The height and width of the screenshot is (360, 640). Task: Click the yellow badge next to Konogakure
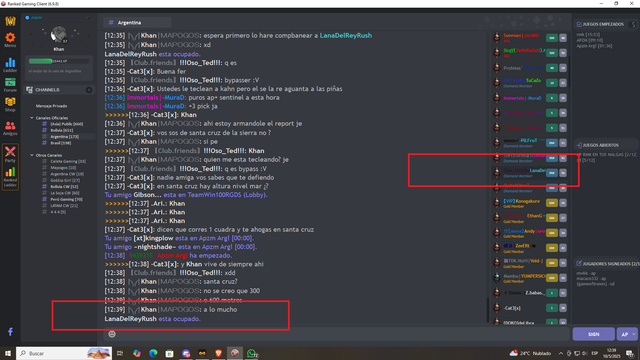(x=551, y=203)
